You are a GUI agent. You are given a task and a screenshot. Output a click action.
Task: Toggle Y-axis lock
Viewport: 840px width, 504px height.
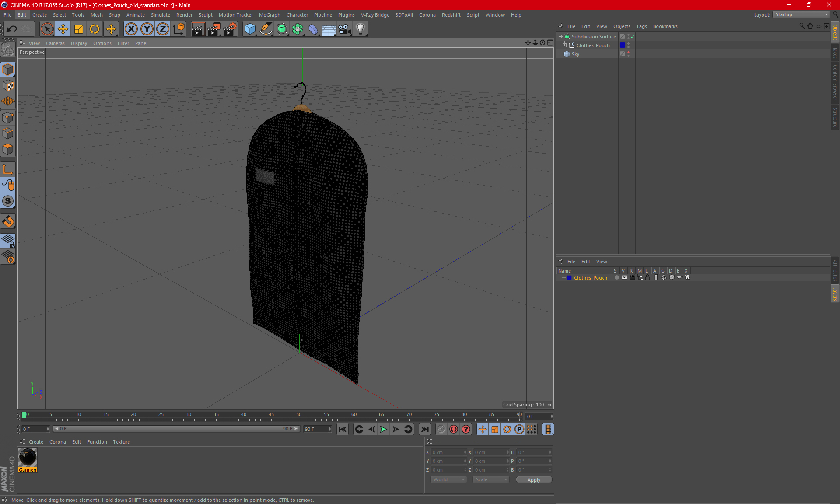tap(147, 29)
